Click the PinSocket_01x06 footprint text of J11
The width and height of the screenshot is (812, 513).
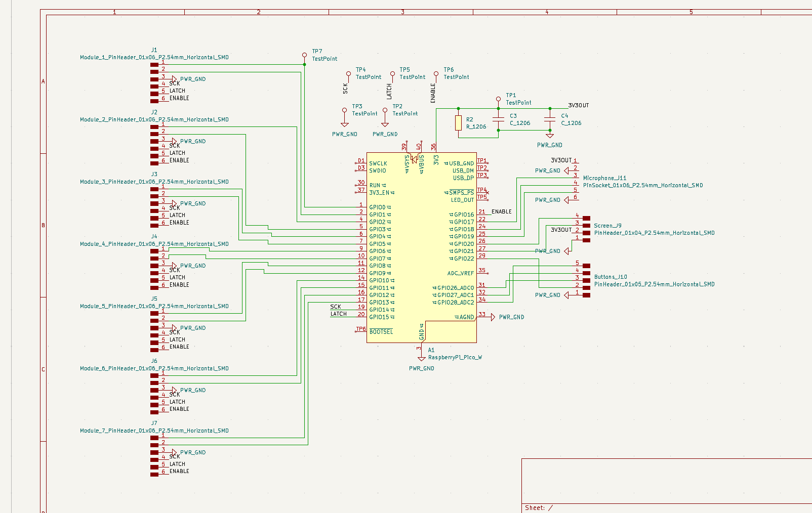pyautogui.click(x=643, y=186)
